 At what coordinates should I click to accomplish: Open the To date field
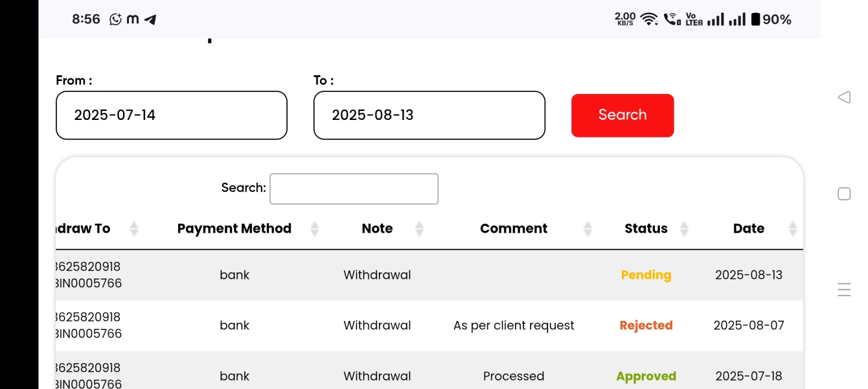pos(429,115)
